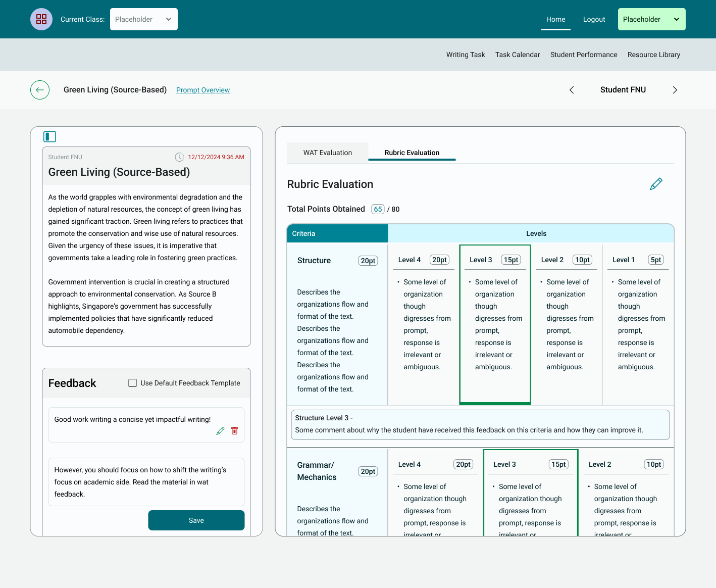Select Level 4 for the Structure criterion
Viewport: 716px width, 588px height.
click(423, 323)
